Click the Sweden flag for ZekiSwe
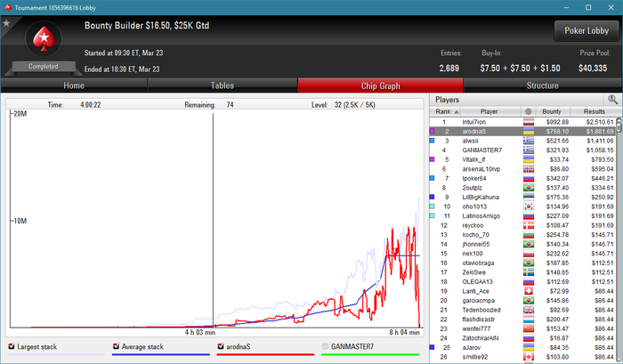This screenshot has width=623, height=364. click(x=529, y=272)
